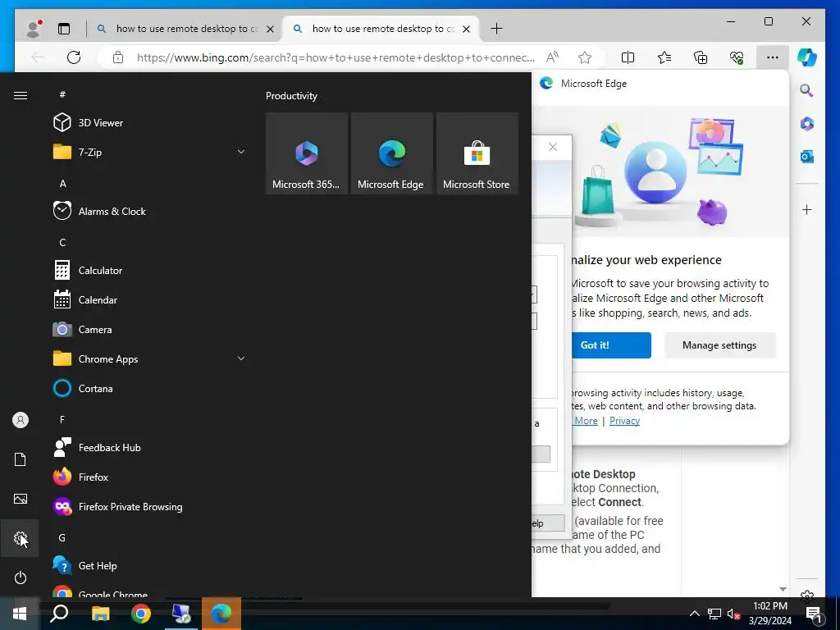The image size is (840, 630).
Task: Click the Microsoft 365 tile
Action: point(307,153)
